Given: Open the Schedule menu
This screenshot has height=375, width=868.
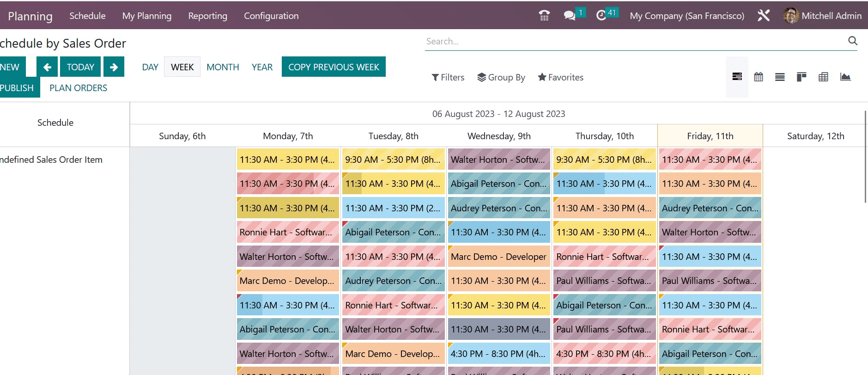Looking at the screenshot, I should (x=87, y=16).
